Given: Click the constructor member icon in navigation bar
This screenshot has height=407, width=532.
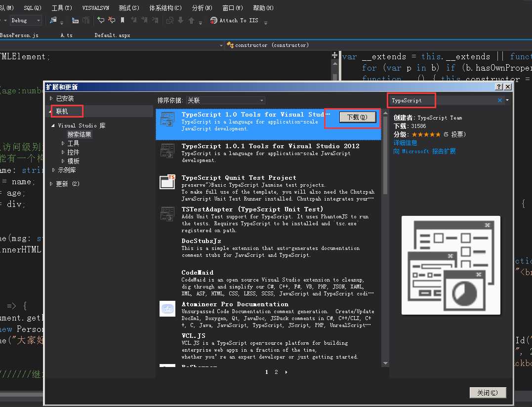Looking at the screenshot, I should click(230, 45).
